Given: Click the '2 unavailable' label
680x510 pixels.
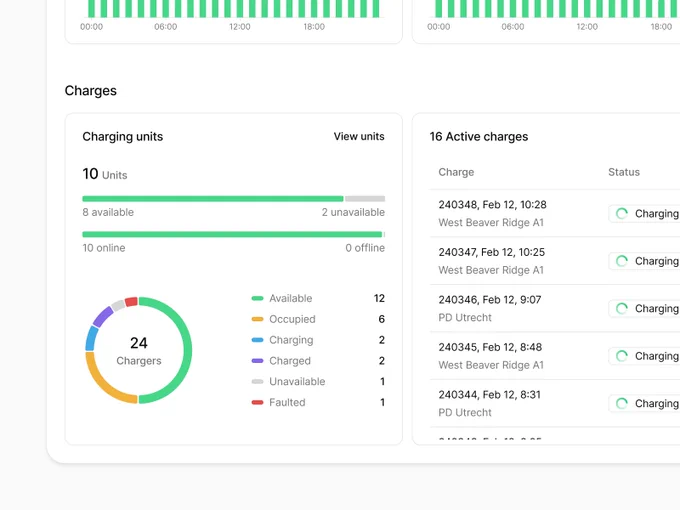Looking at the screenshot, I should (x=353, y=212).
